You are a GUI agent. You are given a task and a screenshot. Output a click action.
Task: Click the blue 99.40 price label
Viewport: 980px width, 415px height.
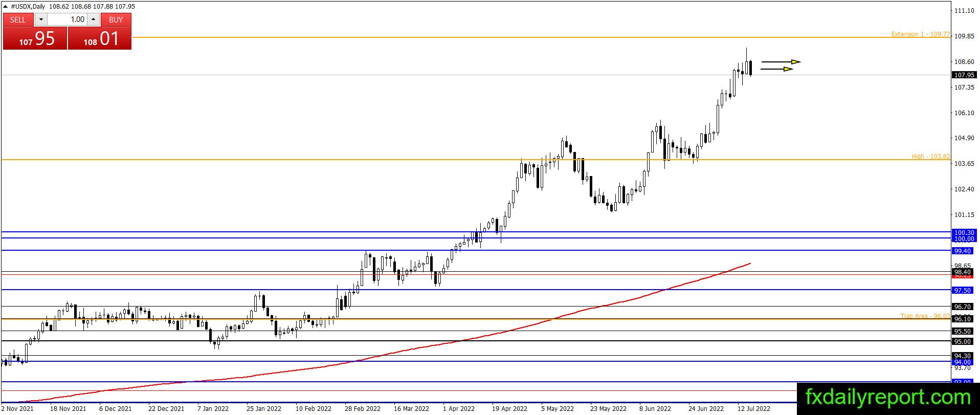(x=963, y=251)
